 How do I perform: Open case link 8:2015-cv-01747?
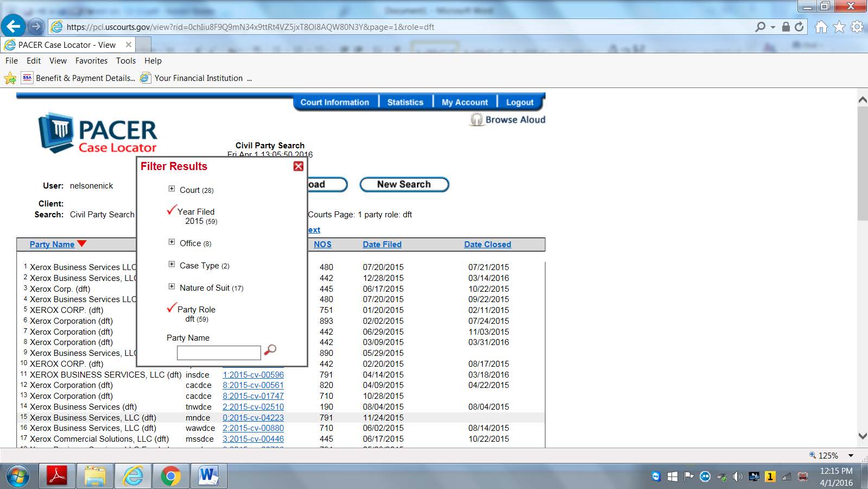pyautogui.click(x=253, y=396)
